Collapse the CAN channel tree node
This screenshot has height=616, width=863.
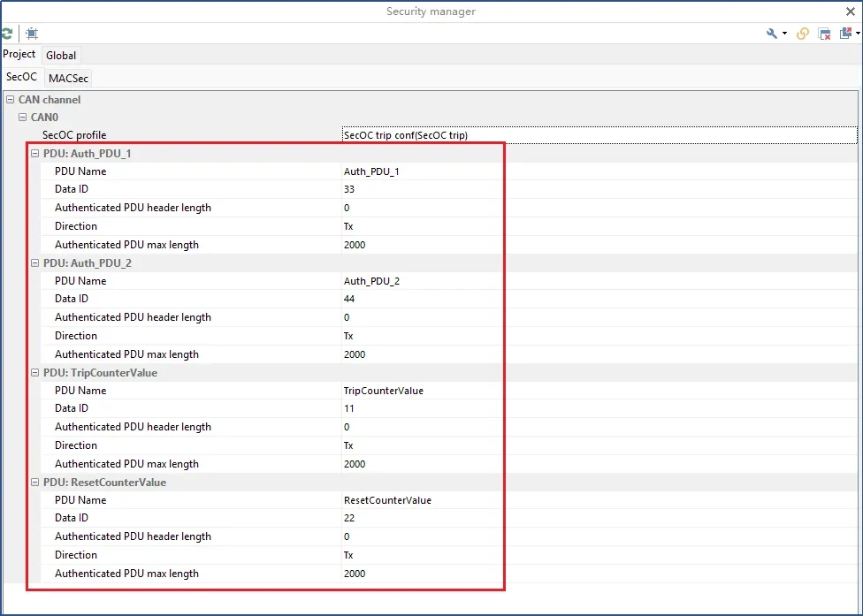11,100
